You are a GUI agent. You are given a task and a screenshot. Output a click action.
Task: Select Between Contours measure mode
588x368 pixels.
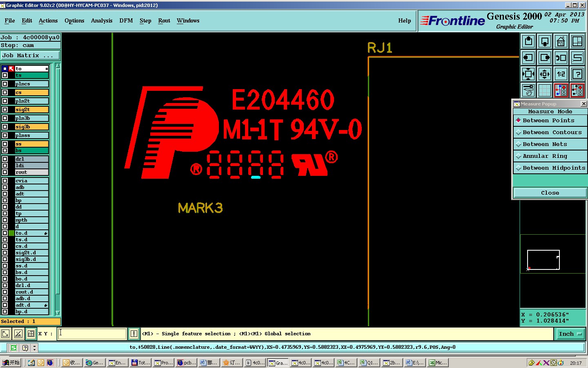(x=550, y=132)
